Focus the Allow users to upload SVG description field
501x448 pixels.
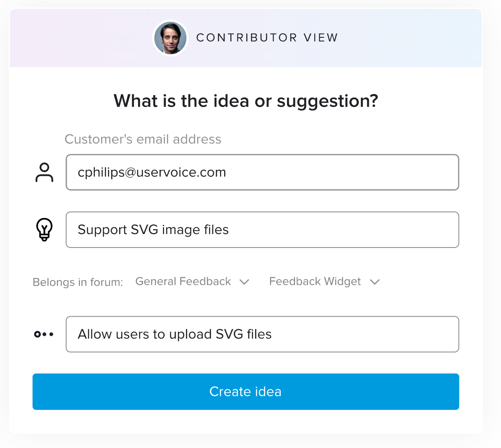(x=262, y=334)
